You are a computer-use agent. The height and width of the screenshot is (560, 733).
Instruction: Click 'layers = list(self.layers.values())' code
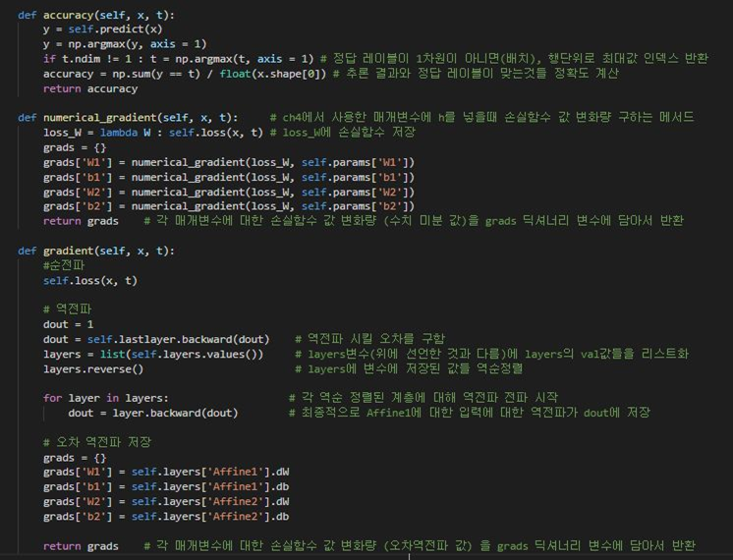(153, 355)
